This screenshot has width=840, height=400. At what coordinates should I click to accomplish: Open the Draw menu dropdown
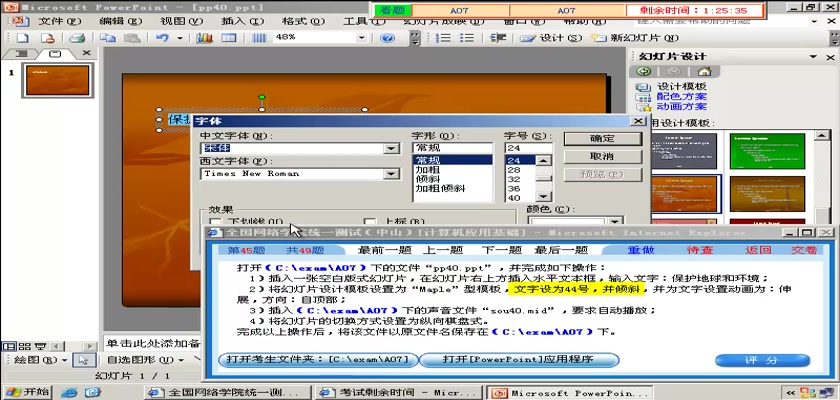coord(41,360)
